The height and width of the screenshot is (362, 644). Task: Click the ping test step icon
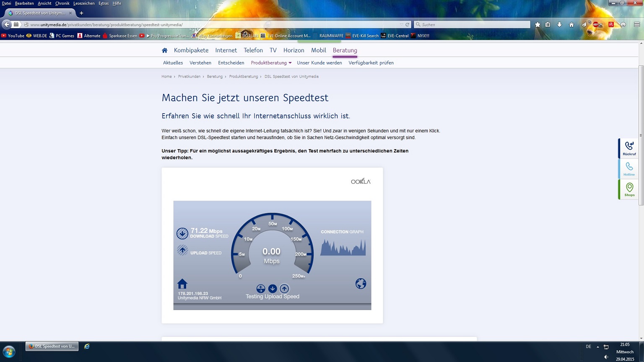261,289
